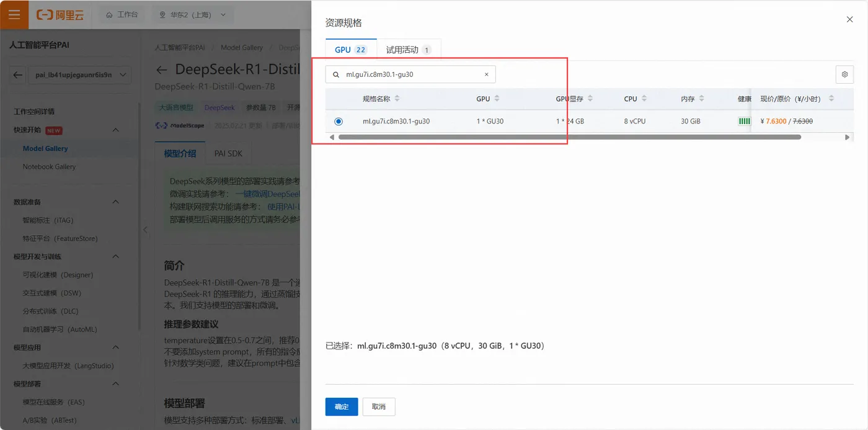Image resolution: width=868 pixels, height=430 pixels.
Task: Click the table's left scroll arrow
Action: pyautogui.click(x=332, y=137)
